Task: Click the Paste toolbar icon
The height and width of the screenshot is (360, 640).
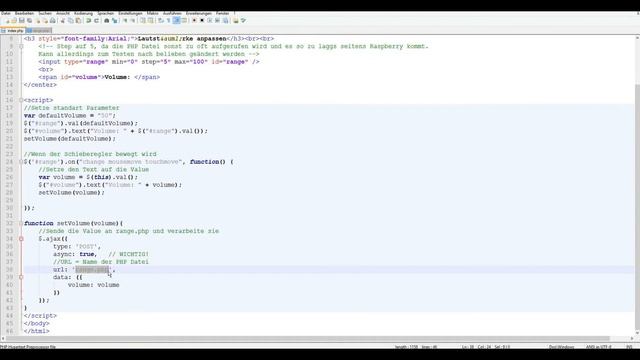Action: [78, 20]
